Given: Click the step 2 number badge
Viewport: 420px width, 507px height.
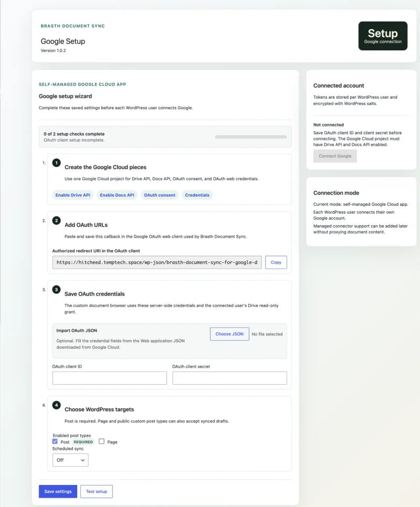Looking at the screenshot, I should pos(57,220).
